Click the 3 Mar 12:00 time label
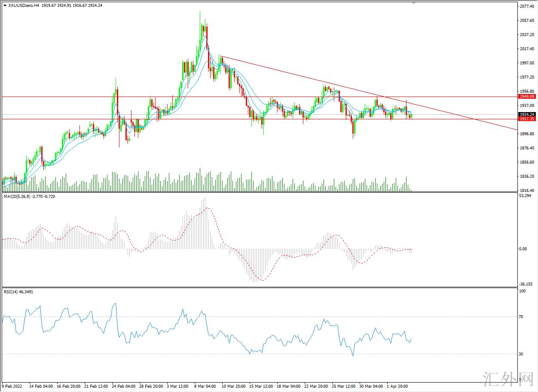Viewport: 538px width, 392px height. coord(177,386)
